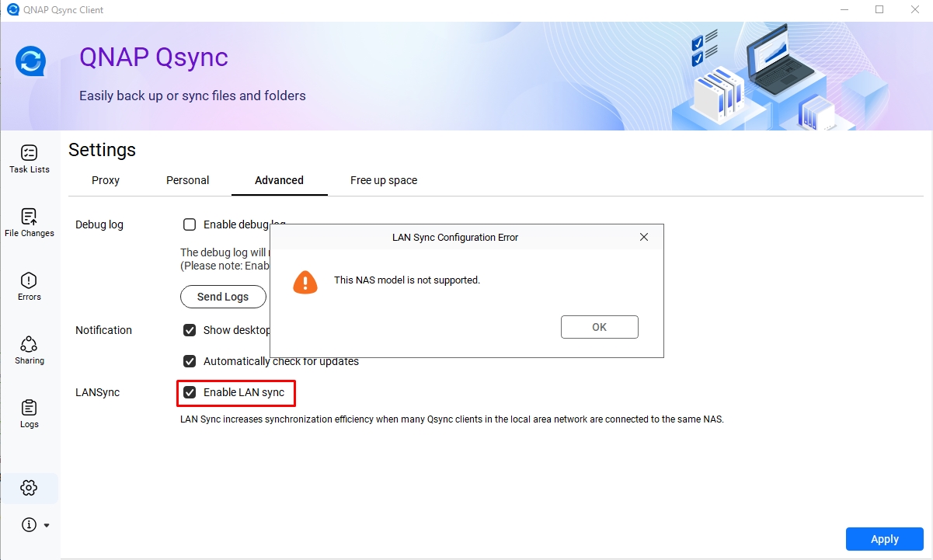This screenshot has height=560, width=933.
Task: Go to the Errors sidebar icon
Action: 29,280
